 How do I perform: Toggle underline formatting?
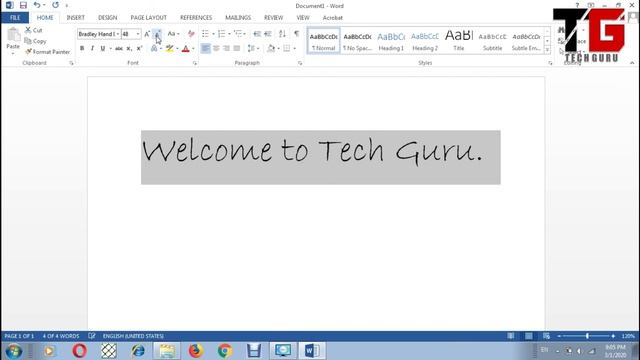point(102,49)
